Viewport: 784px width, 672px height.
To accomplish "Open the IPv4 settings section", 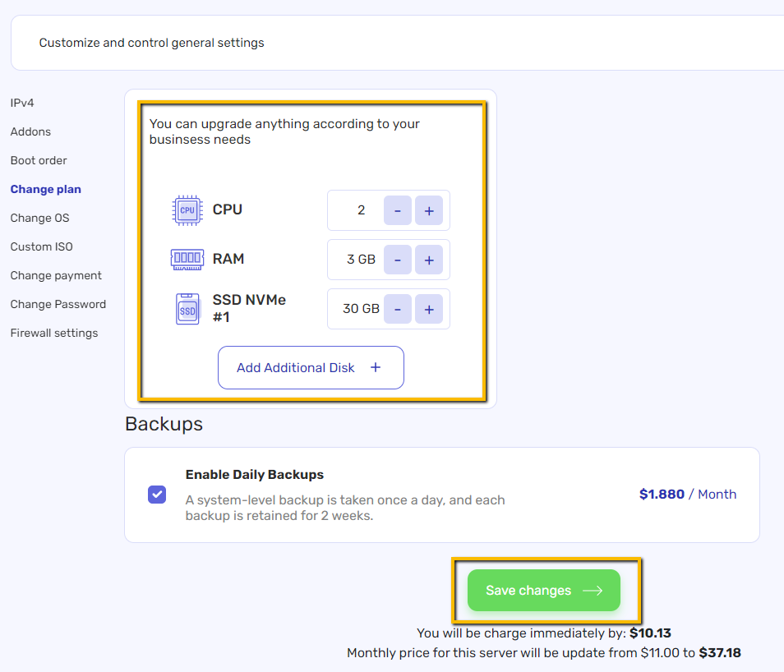I will (22, 103).
